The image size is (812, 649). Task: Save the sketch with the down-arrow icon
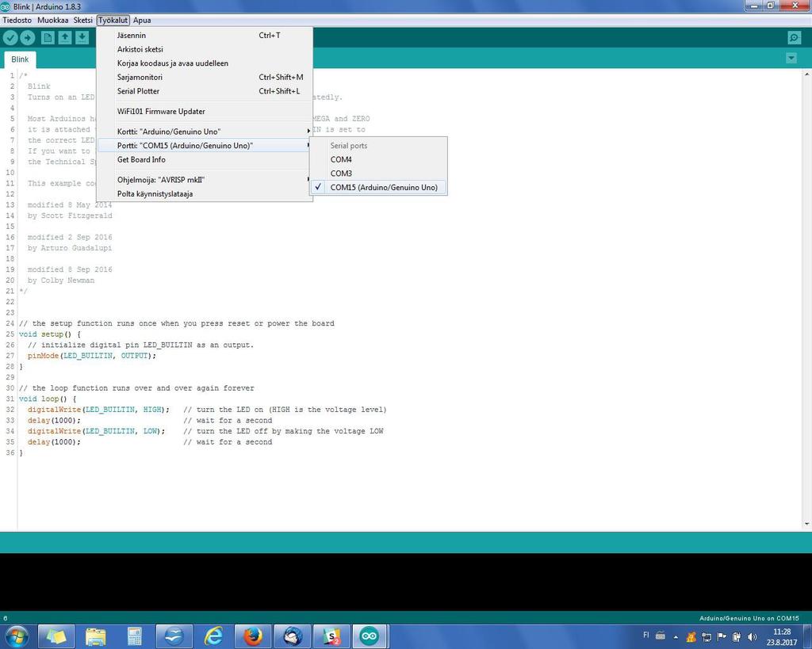coord(82,38)
